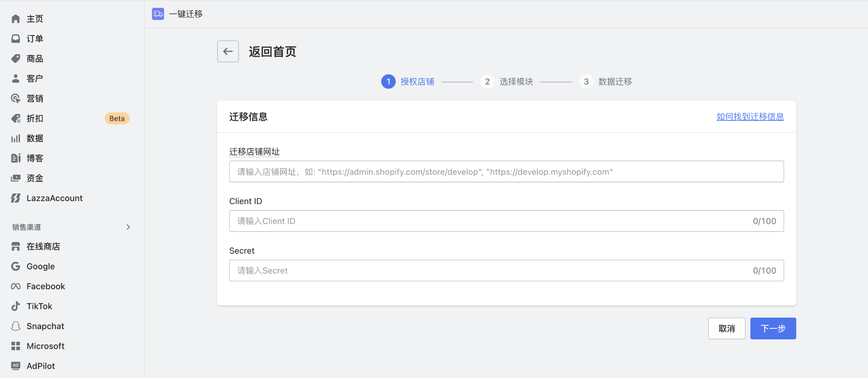Click the back arrow button
Screen dimensions: 868x378
click(x=228, y=51)
